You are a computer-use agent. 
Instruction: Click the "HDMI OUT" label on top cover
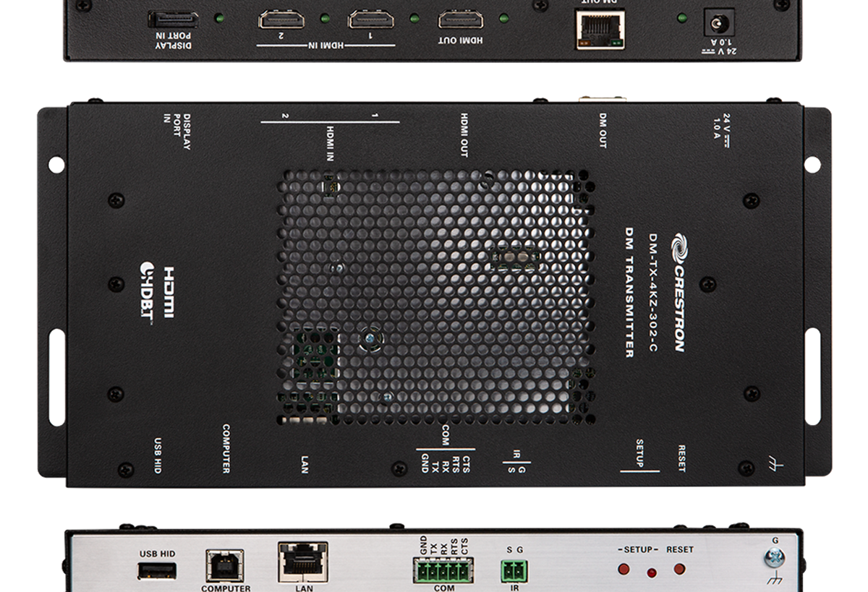[464, 134]
